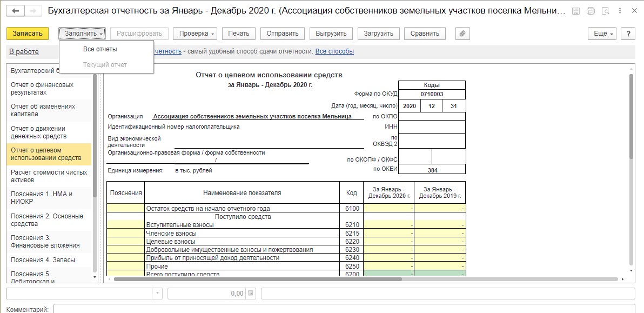
Task: Click the Расшифровать button
Action: pos(139,34)
